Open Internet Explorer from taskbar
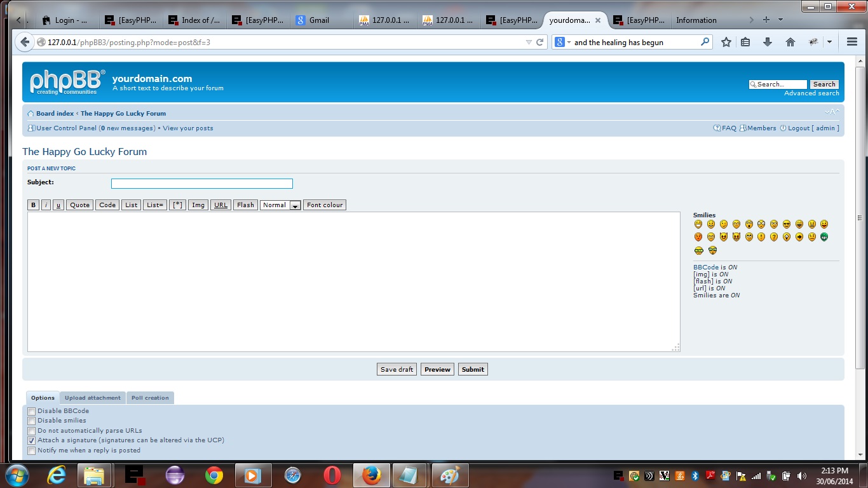The image size is (868, 488). (57, 475)
